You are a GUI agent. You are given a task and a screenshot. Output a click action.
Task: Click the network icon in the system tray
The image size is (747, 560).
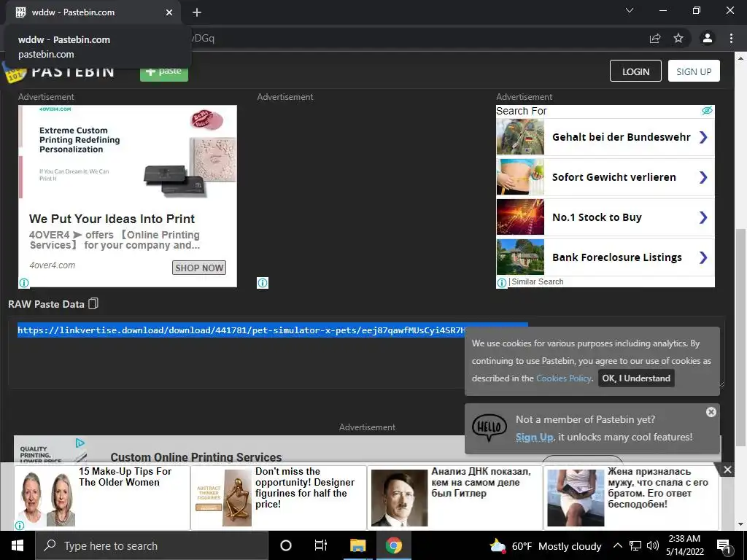tap(635, 545)
